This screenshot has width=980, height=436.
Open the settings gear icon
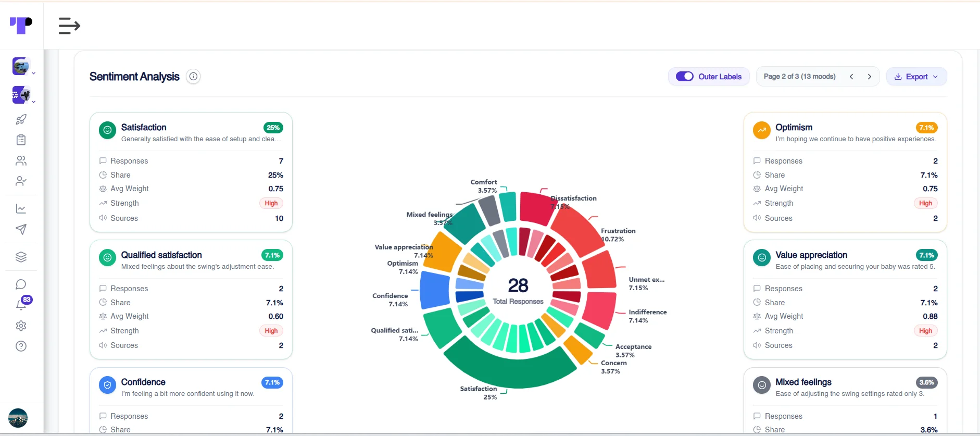21,326
